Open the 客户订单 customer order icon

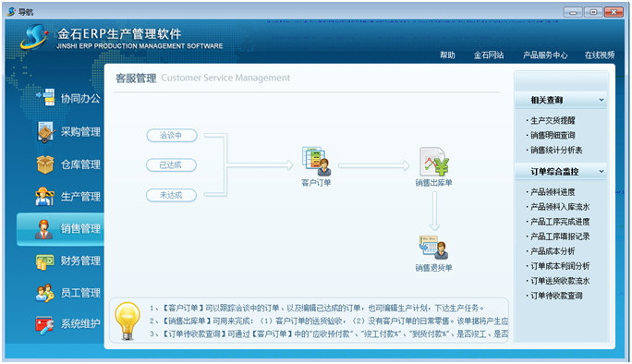pos(316,162)
